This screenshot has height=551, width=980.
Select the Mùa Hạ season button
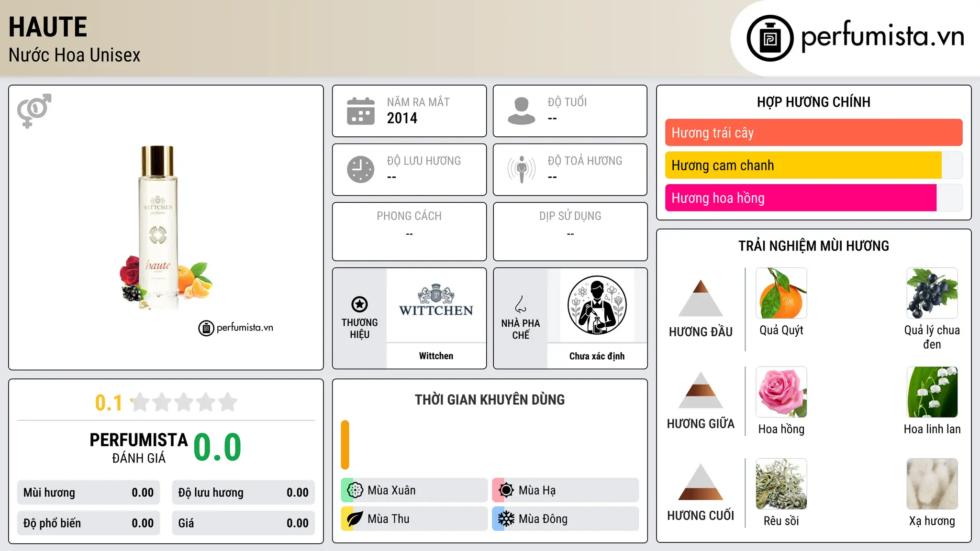[x=566, y=490]
